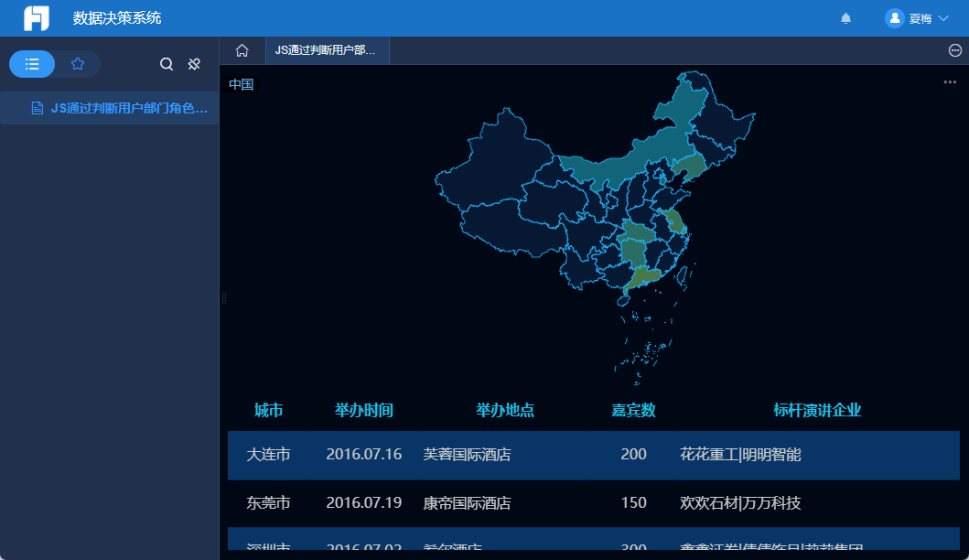The width and height of the screenshot is (969, 560).
Task: Click the sidebar resize handle
Action: coord(223,298)
